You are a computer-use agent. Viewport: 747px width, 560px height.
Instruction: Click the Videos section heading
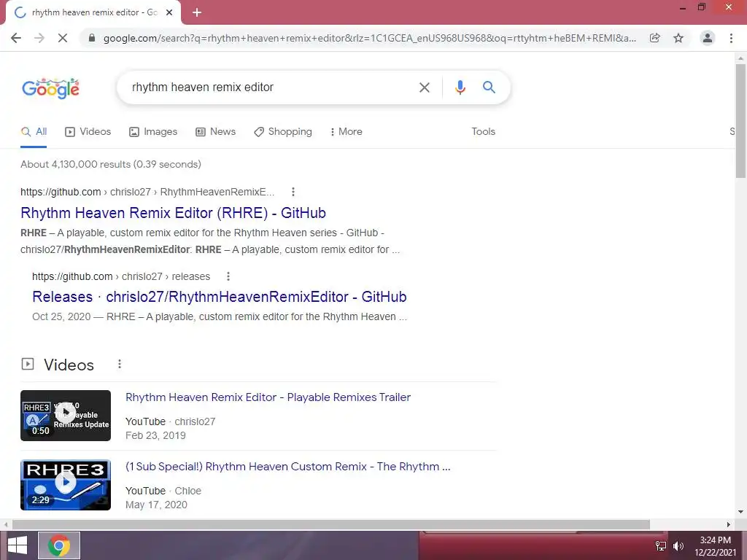tap(69, 365)
